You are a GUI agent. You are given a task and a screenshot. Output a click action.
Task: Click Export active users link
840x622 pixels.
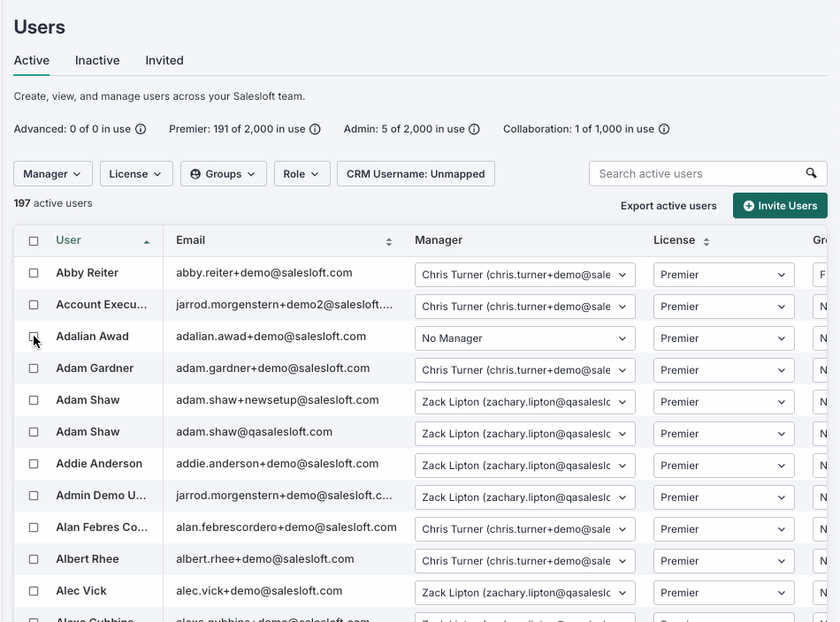pyautogui.click(x=668, y=206)
